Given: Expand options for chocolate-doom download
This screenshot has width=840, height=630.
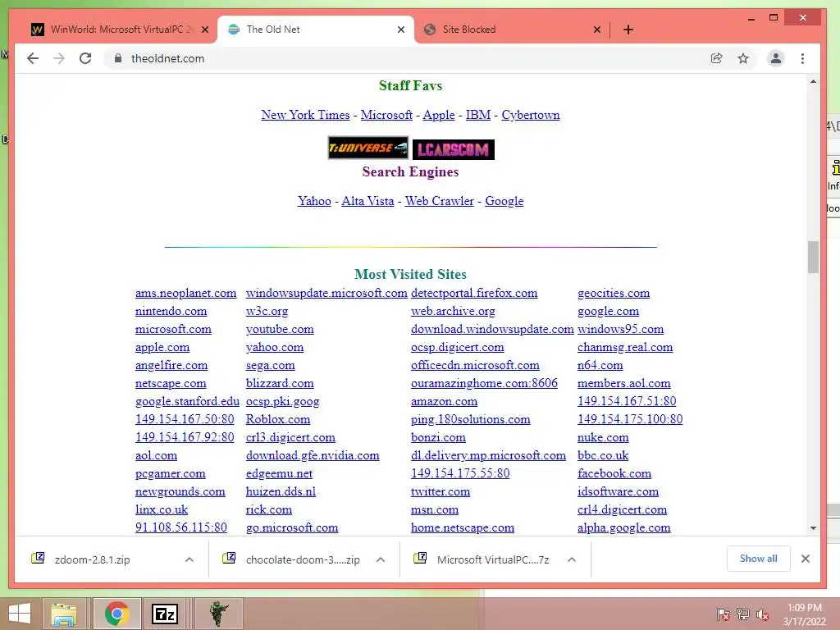Looking at the screenshot, I should pyautogui.click(x=381, y=559).
